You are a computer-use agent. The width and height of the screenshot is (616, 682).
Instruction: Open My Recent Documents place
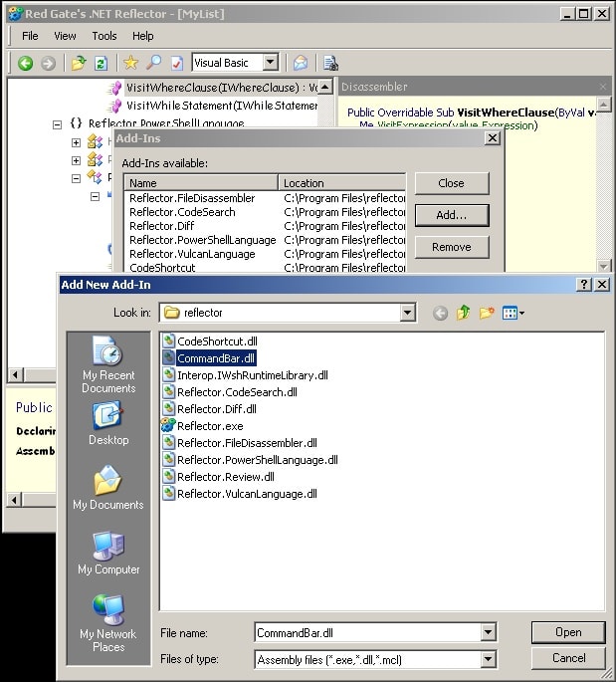pyautogui.click(x=108, y=364)
